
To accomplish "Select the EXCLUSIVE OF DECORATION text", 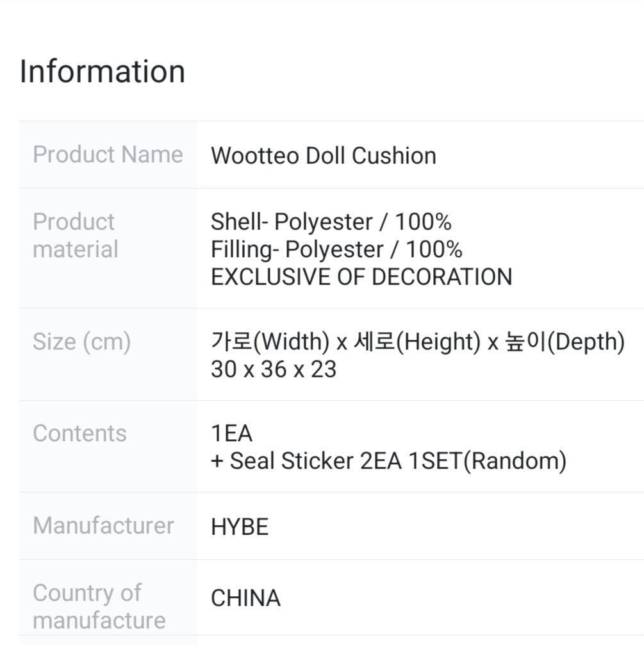I will (x=361, y=277).
